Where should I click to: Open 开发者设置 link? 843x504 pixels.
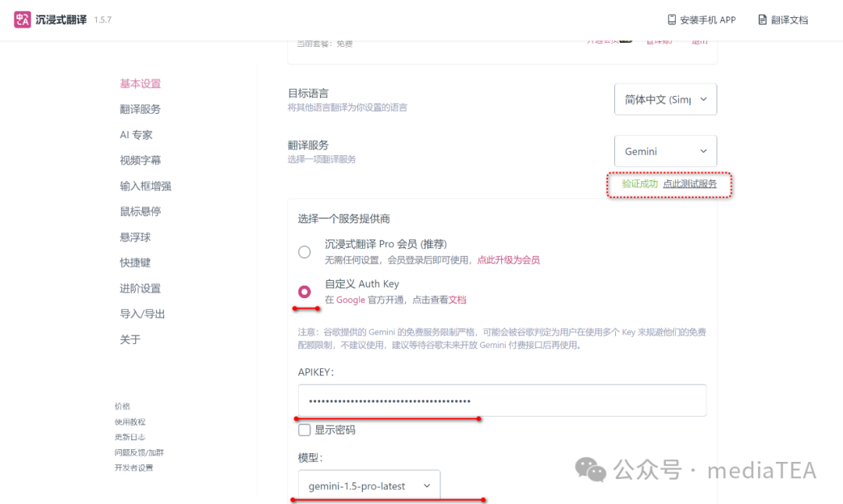tap(133, 467)
